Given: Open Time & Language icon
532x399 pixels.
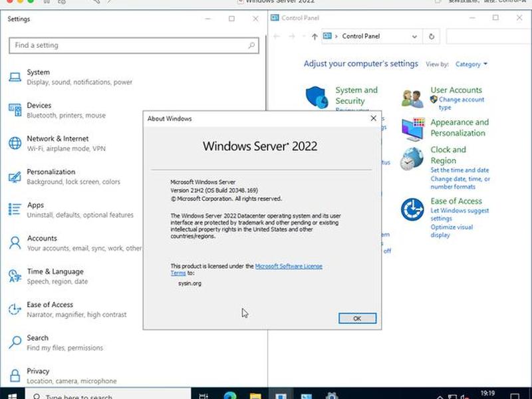Looking at the screenshot, I should pos(15,276).
